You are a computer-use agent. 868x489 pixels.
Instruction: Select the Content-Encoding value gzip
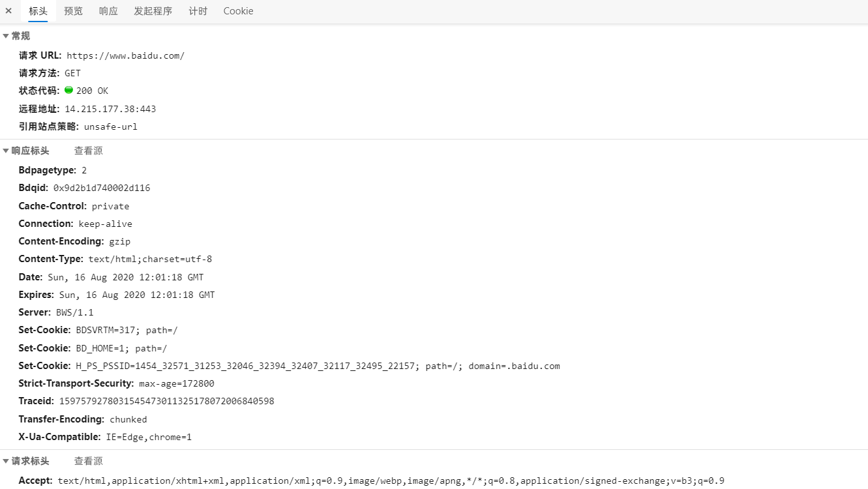[119, 241]
